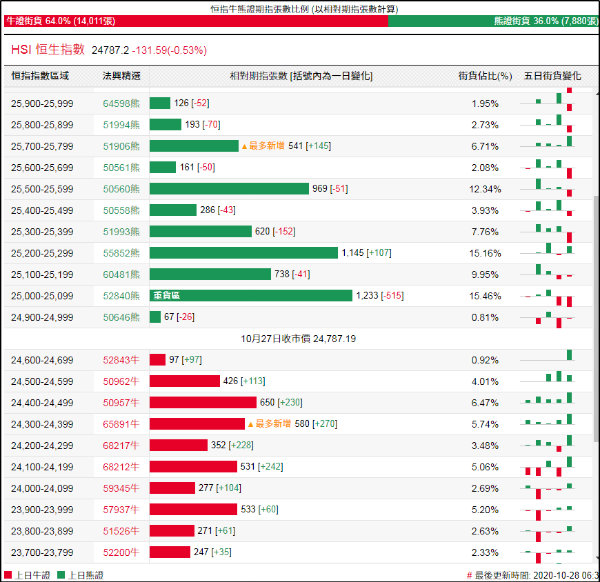Open warrant link 52840熊
Screen dimensions: 600x582
tap(121, 296)
